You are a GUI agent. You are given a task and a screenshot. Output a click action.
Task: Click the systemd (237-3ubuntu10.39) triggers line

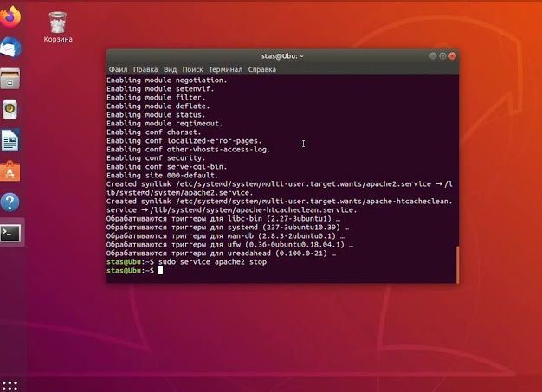pos(228,228)
